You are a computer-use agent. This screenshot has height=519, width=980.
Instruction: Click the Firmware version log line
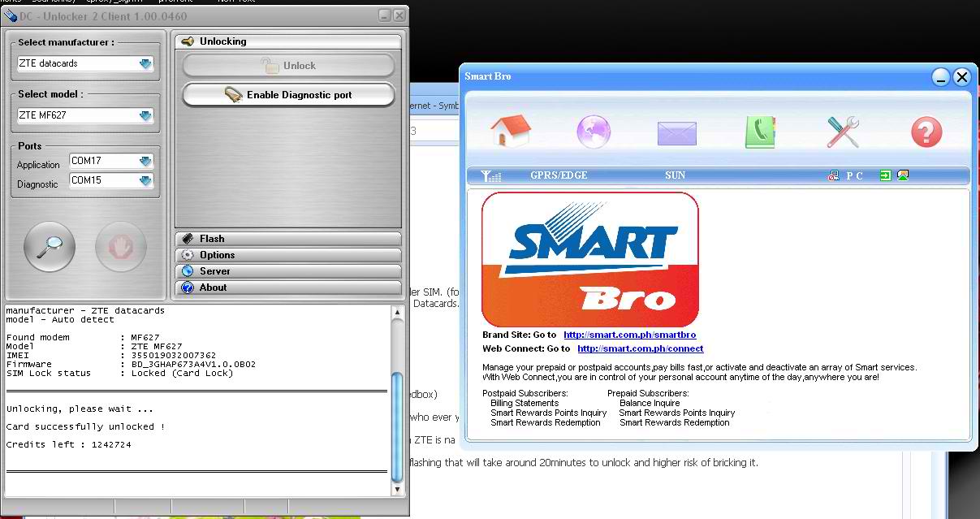131,365
